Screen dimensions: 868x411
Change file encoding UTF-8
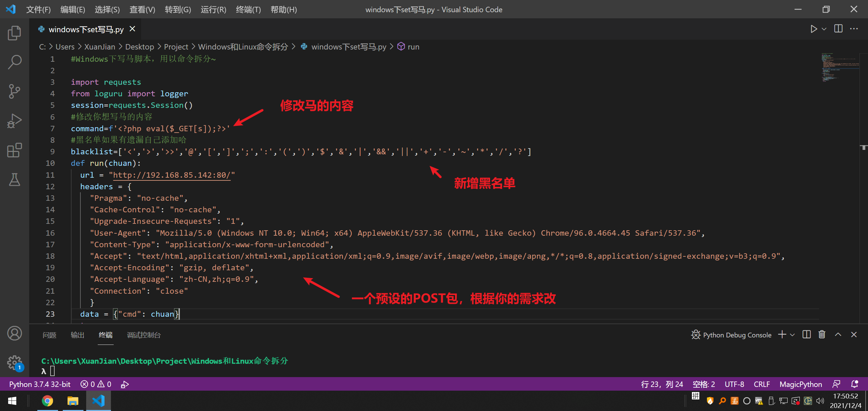[x=734, y=384]
